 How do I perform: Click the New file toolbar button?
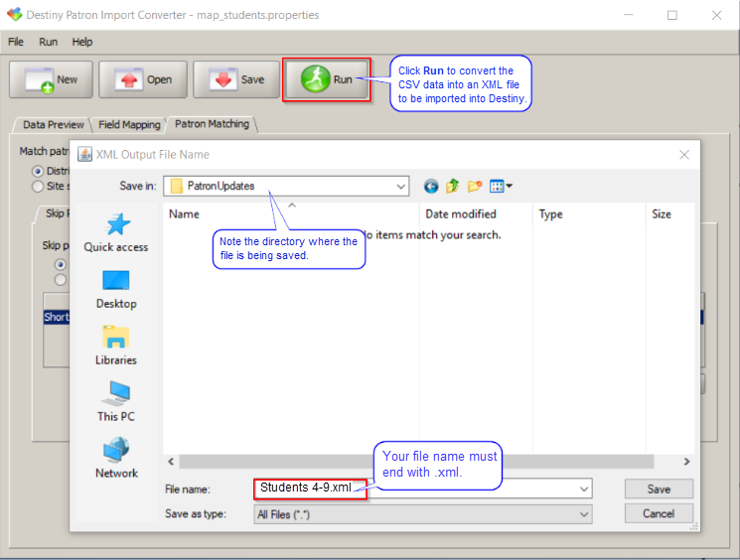50,79
